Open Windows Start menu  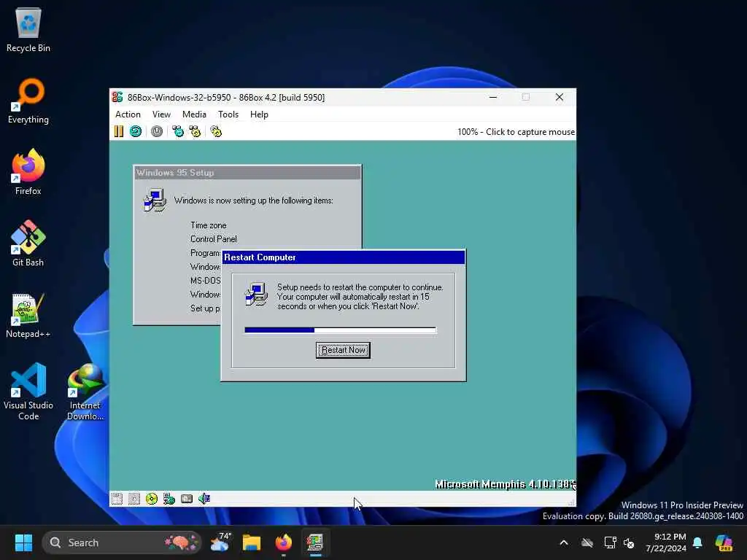pyautogui.click(x=23, y=542)
